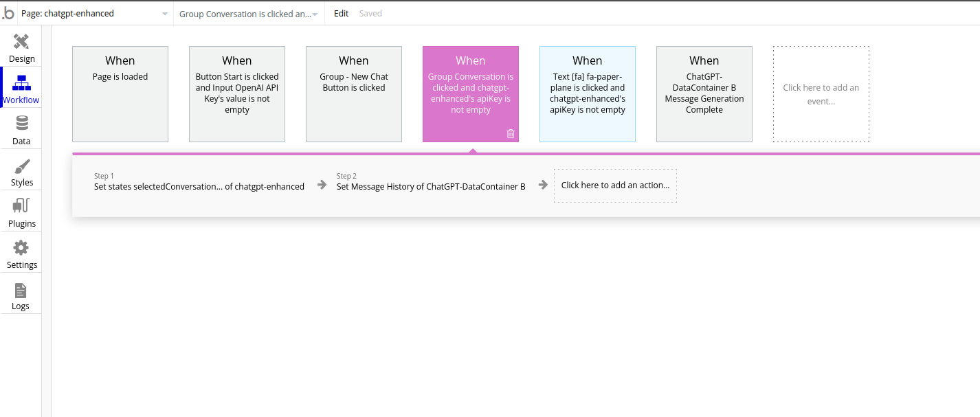980x417 pixels.
Task: Delete the selected event via trash icon
Action: [x=510, y=134]
